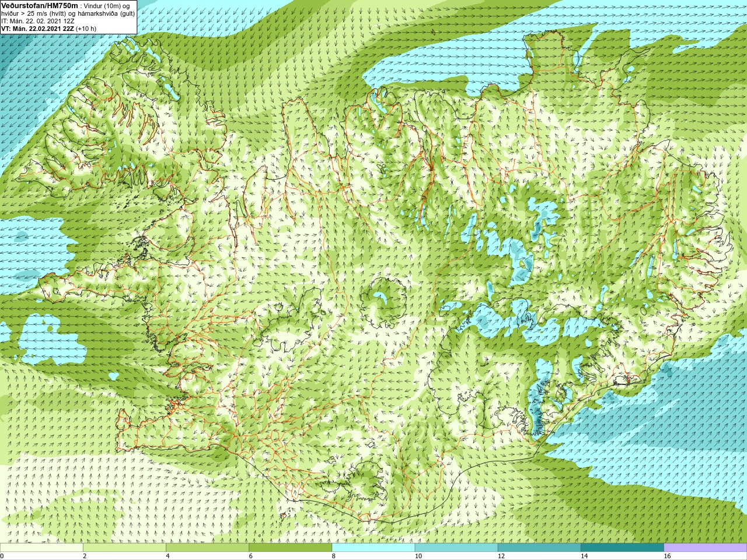Click the light green 2–4 legend swatch

click(x=124, y=548)
